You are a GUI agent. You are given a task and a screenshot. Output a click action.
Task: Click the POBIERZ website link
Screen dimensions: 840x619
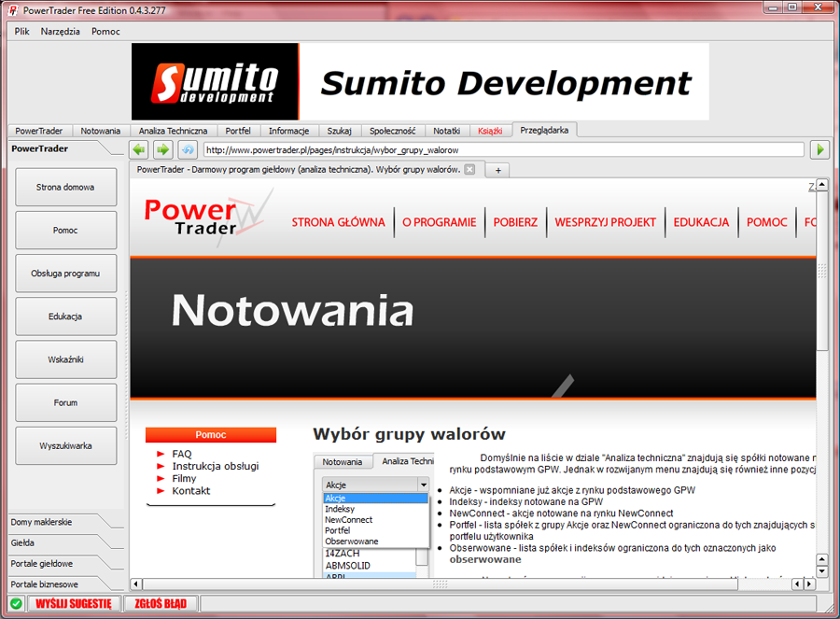click(x=515, y=222)
